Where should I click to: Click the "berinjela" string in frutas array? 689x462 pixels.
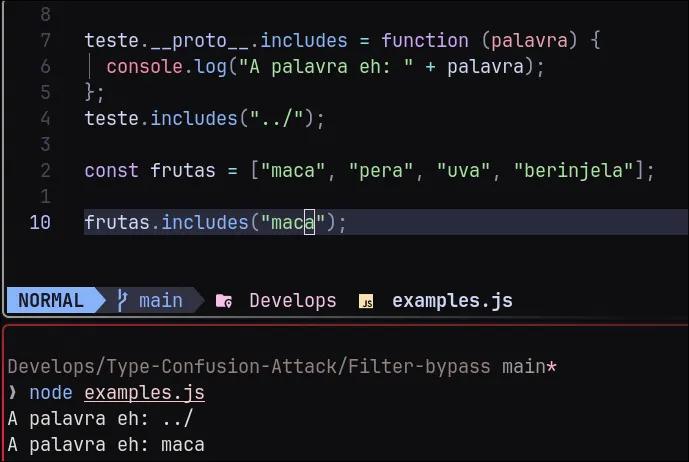coord(573,171)
